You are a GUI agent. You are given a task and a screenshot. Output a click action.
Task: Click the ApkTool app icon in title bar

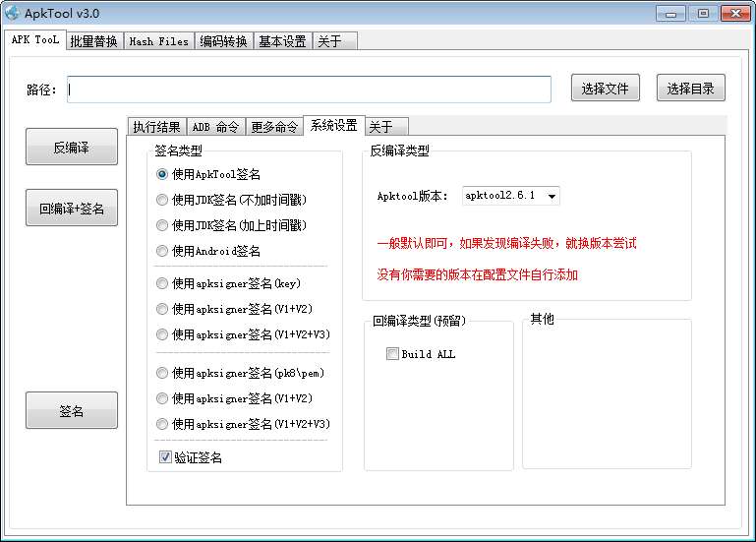click(14, 14)
